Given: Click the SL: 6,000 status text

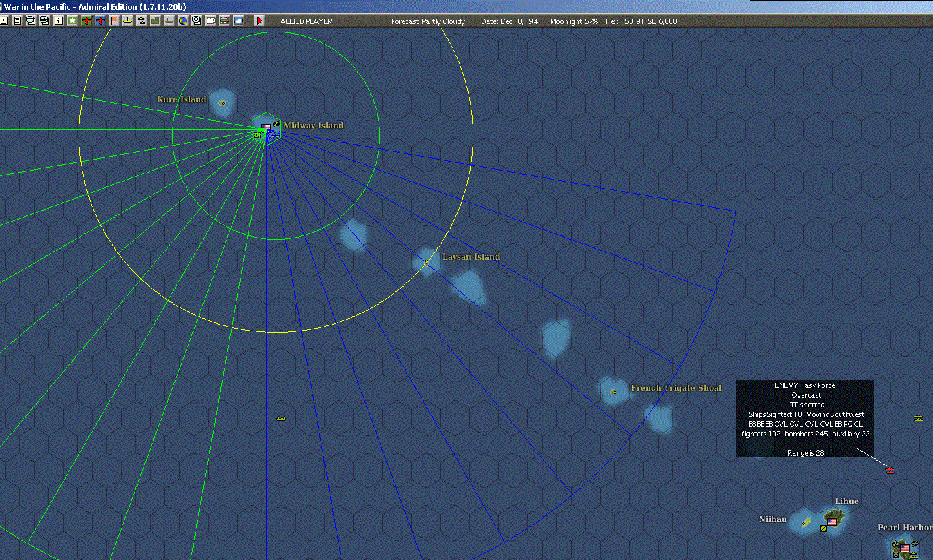Looking at the screenshot, I should 662,21.
